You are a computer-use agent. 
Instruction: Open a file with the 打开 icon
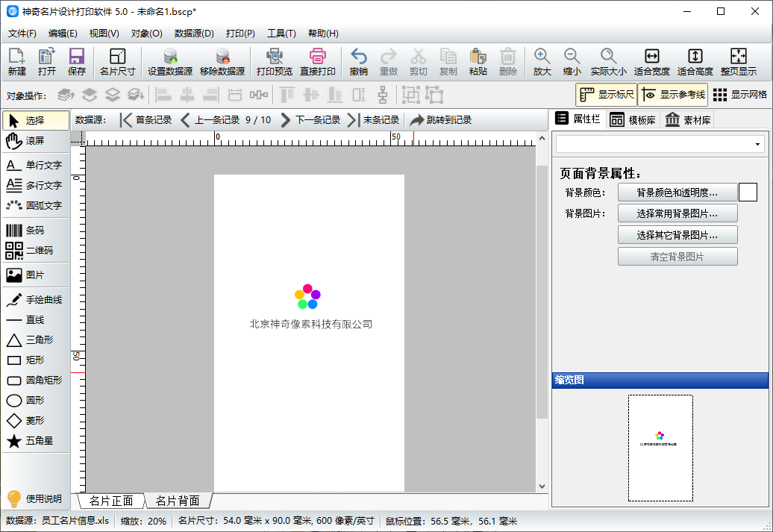pyautogui.click(x=47, y=62)
